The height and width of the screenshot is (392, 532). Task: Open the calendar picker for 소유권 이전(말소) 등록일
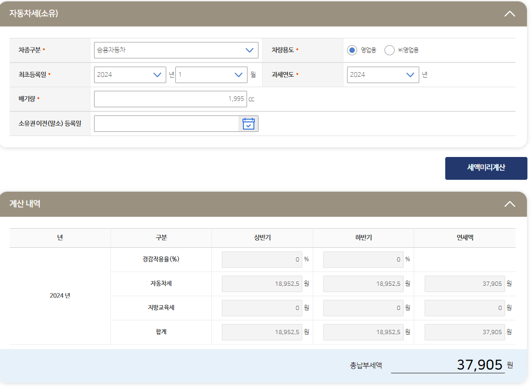coord(248,124)
